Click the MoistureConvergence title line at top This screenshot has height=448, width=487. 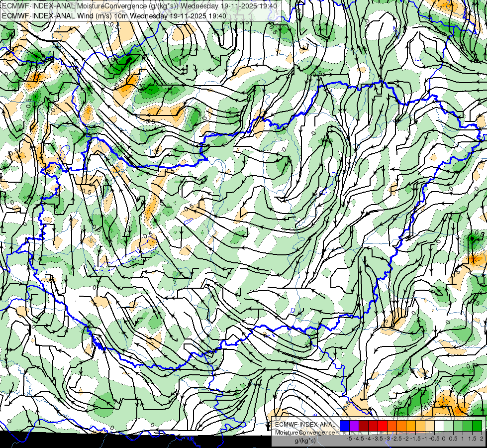point(139,6)
